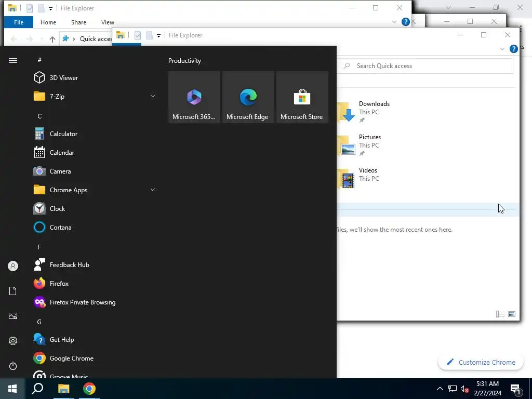Click the # section header

pyautogui.click(x=39, y=60)
